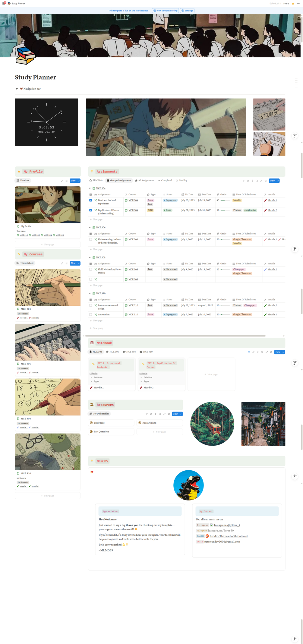This screenshot has height=644, width=303.
Task: Open My Courses view settings icon
Action: click(67, 263)
